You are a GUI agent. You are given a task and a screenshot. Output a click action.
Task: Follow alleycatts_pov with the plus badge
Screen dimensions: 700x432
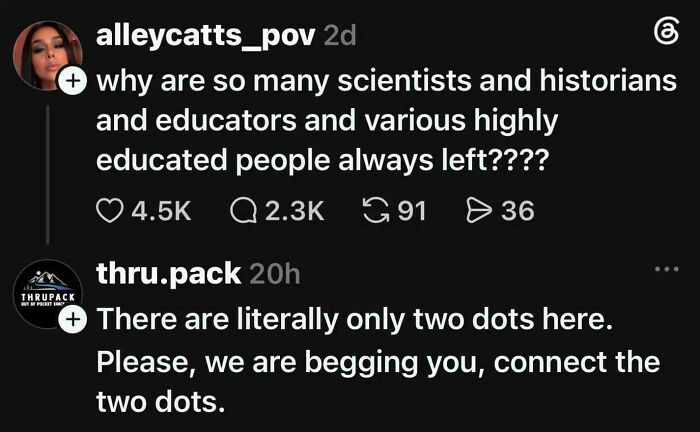[72, 81]
